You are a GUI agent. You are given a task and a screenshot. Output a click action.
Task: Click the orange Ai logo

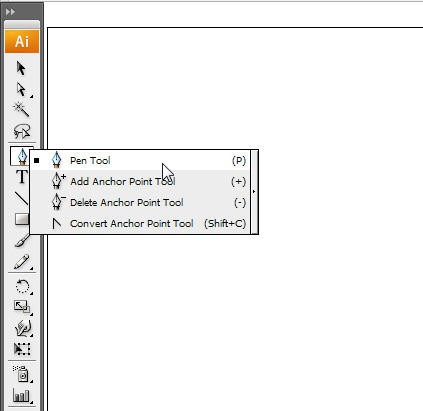pos(22,41)
